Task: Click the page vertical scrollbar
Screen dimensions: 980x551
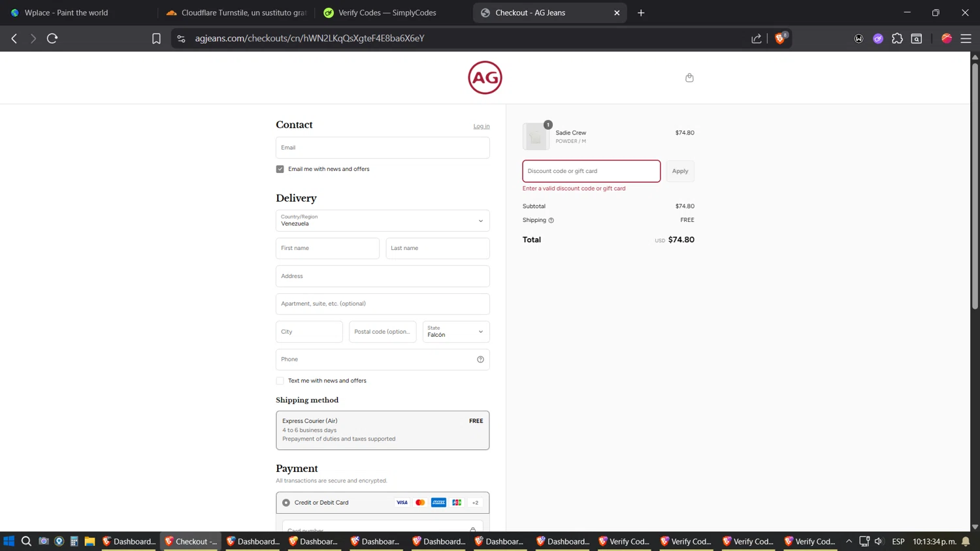Action: tap(975, 185)
